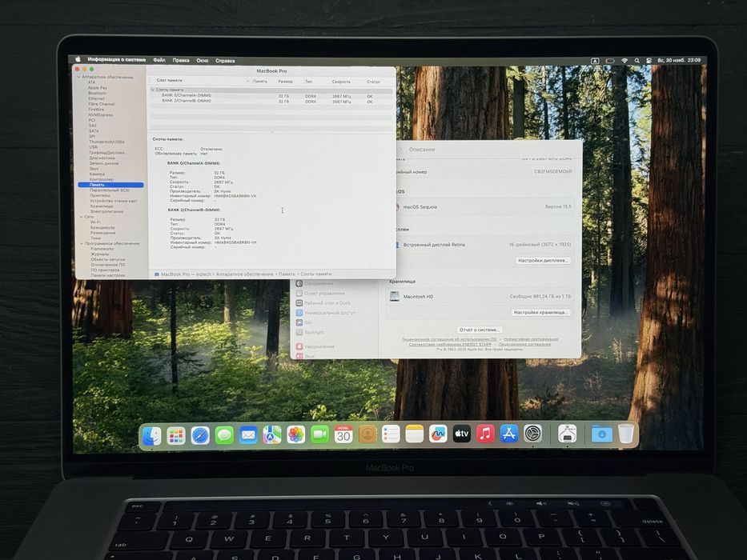
Task: Open the ENERGY STAR compliance link
Action: click(450, 344)
